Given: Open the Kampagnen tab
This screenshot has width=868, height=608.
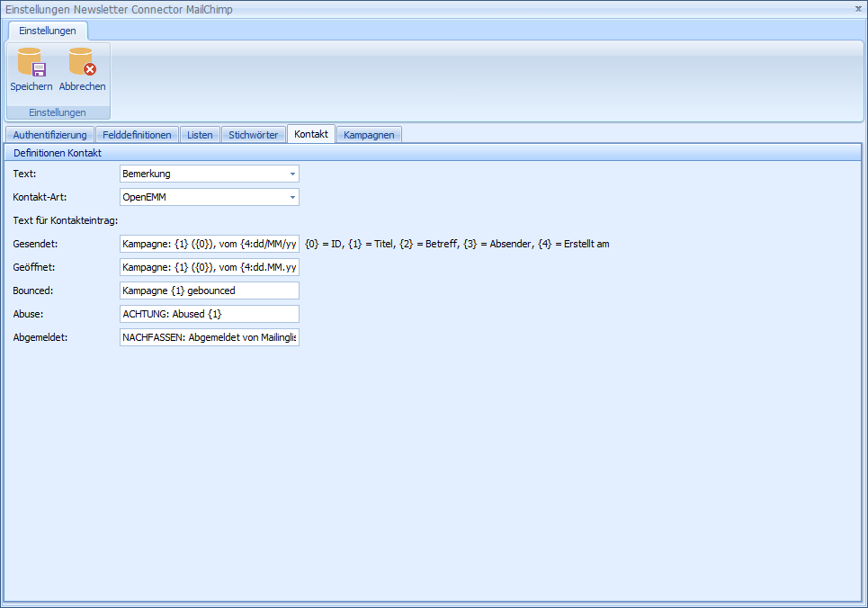Looking at the screenshot, I should point(369,135).
